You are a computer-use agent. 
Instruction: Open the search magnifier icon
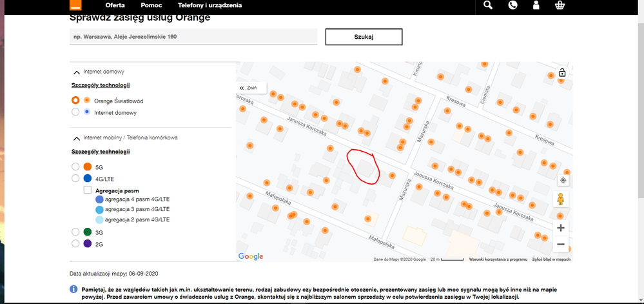[487, 5]
